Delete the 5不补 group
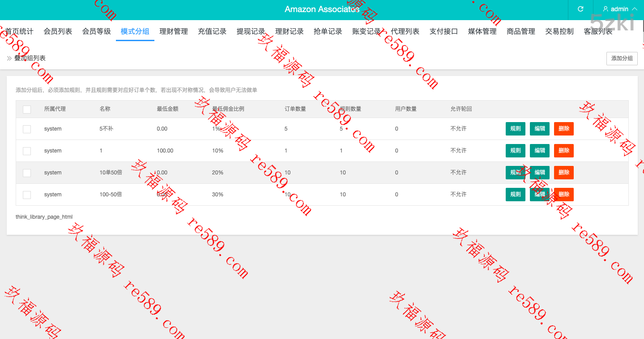 click(x=564, y=129)
